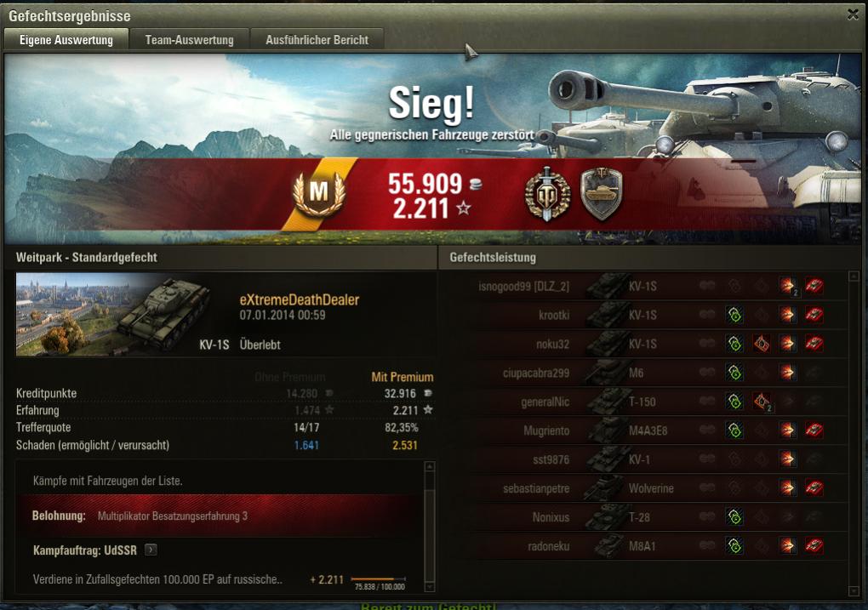Click player name eXtremeDeathDealer
The width and height of the screenshot is (868, 610).
coord(299,299)
